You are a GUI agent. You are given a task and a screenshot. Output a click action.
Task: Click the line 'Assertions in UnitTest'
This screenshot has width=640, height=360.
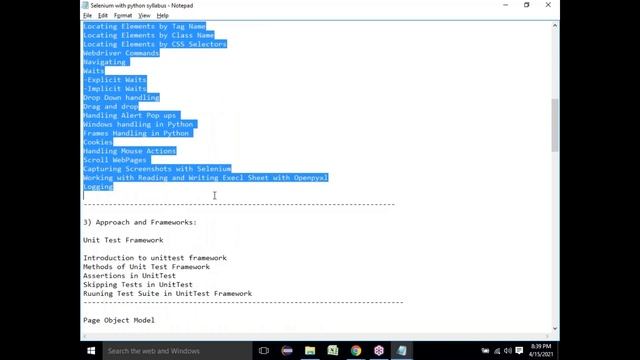(129, 276)
